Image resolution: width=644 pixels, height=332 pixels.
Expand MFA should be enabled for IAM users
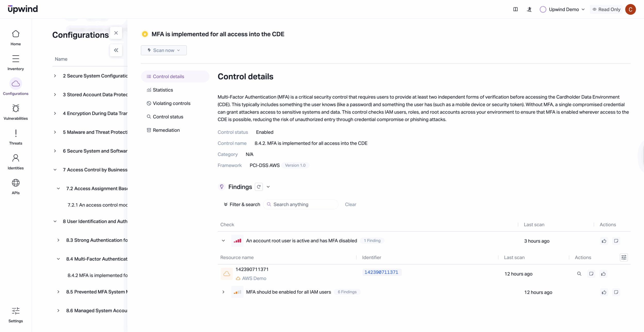(223, 292)
